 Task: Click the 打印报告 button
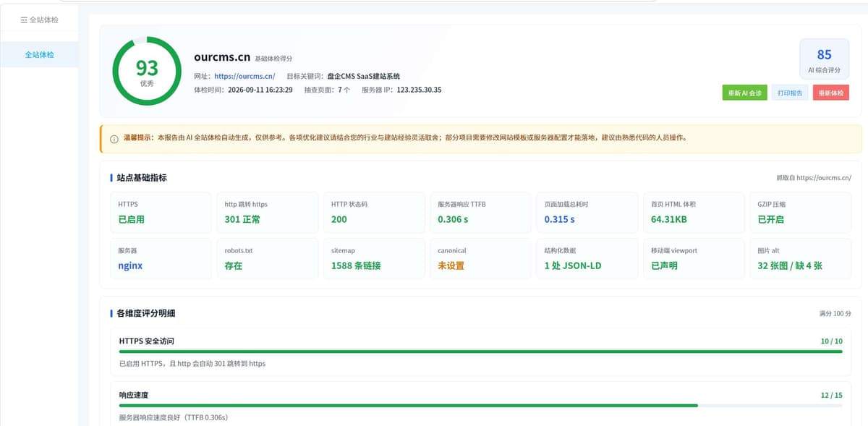click(x=790, y=93)
